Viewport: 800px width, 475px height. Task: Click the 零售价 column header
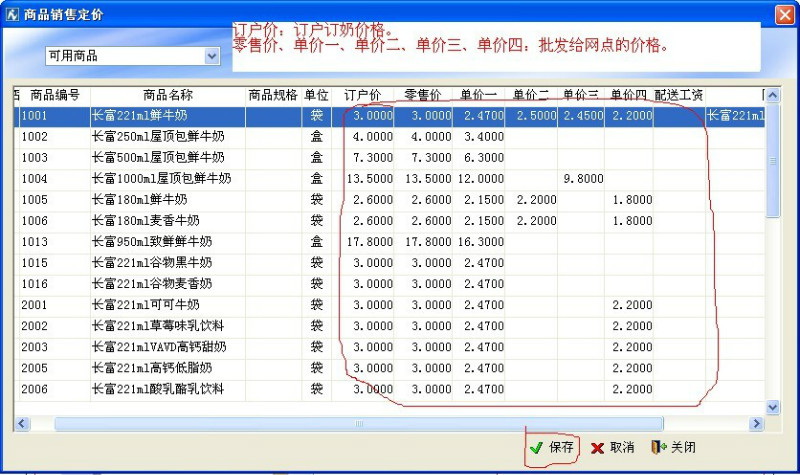coord(422,95)
